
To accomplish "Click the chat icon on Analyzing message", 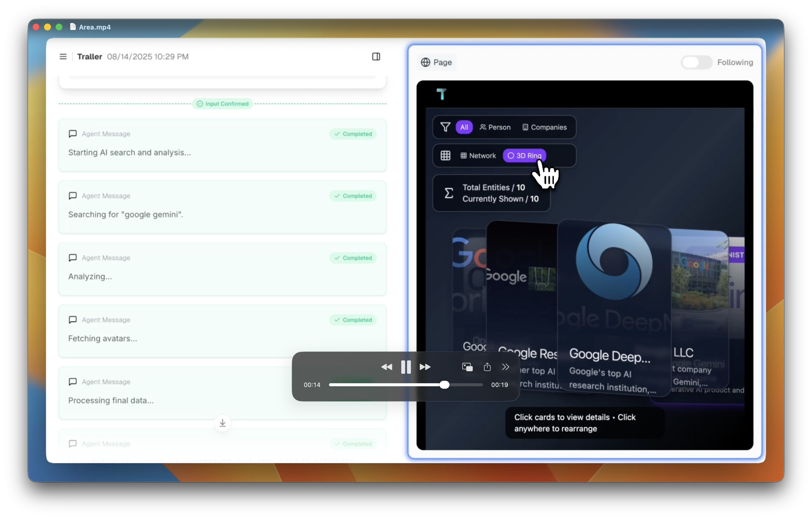I will click(72, 258).
